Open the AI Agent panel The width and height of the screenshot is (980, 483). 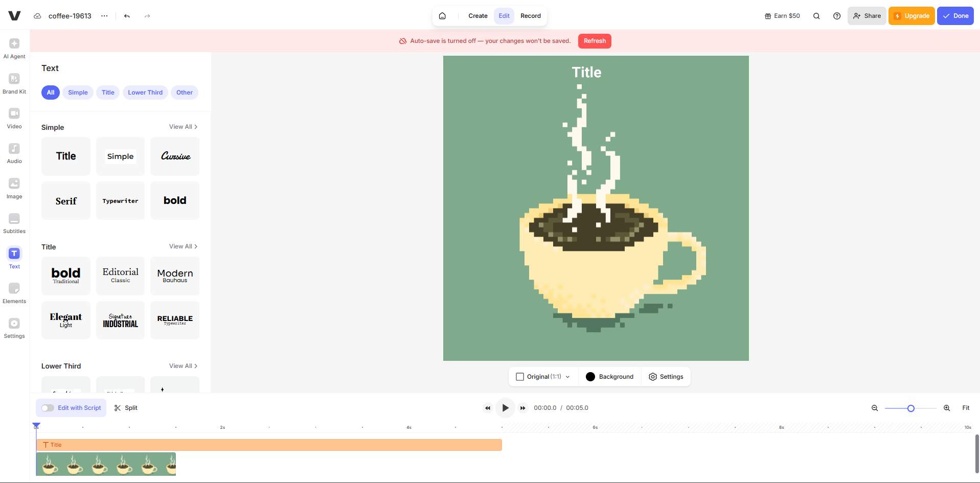(14, 47)
